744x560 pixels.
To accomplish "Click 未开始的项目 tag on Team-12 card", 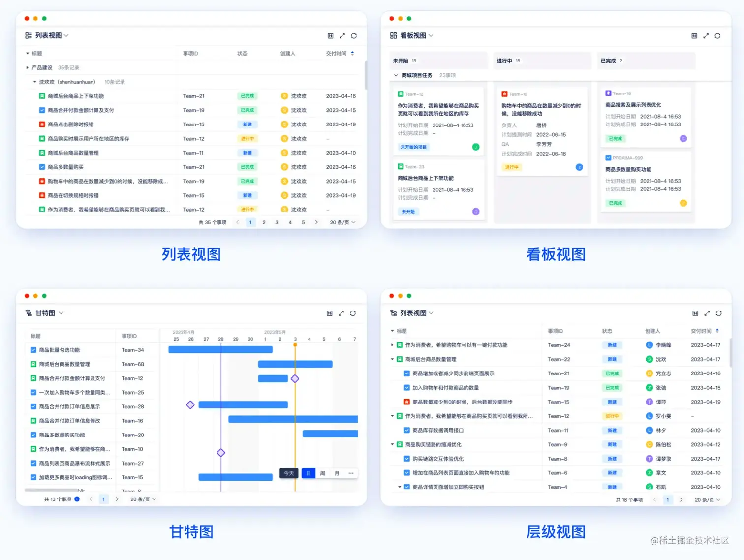I will (x=413, y=147).
